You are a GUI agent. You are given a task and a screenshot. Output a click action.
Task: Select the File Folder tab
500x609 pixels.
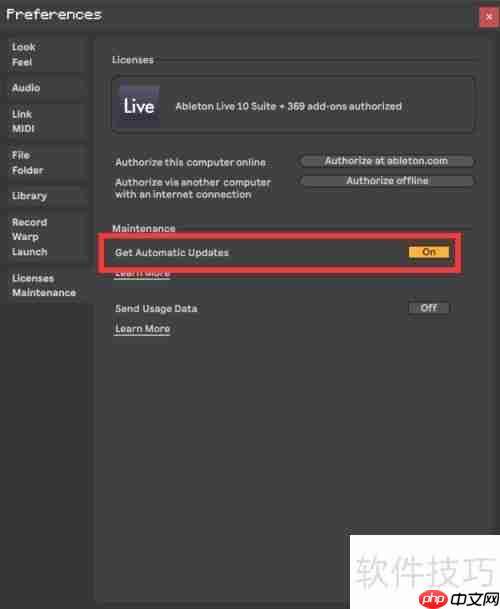point(47,163)
